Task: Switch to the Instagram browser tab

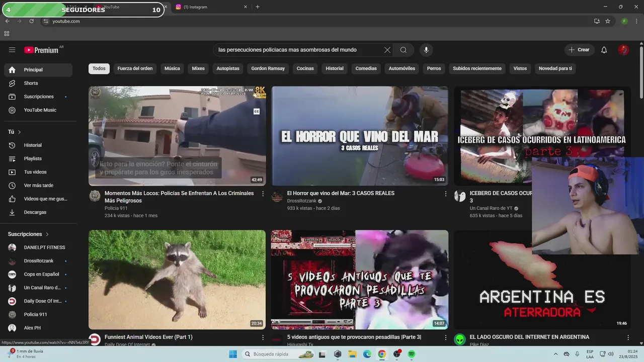Action: (x=211, y=7)
